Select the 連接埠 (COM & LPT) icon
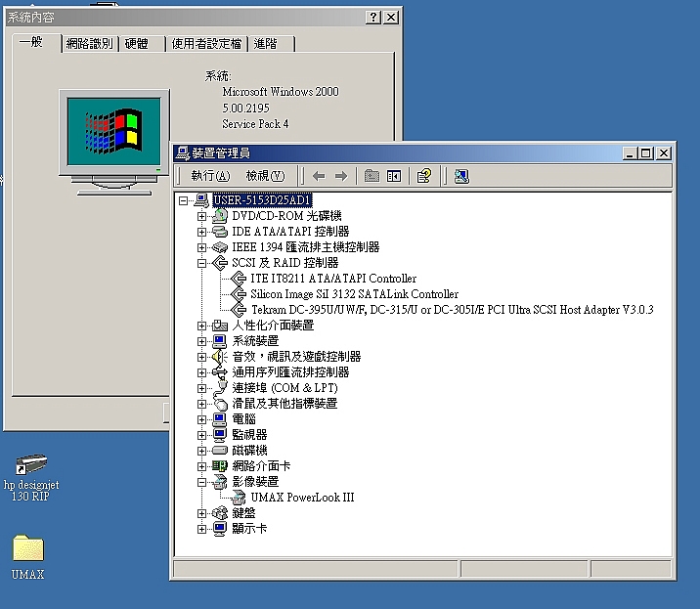 220,388
